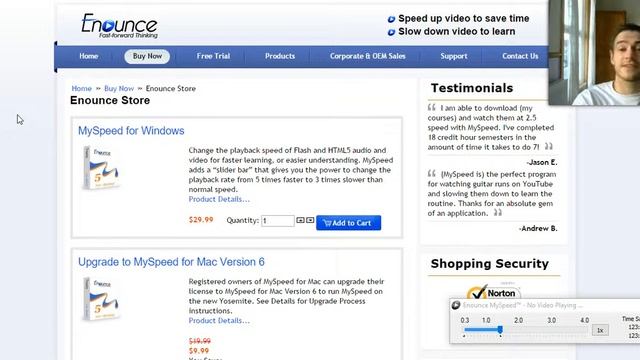Open Product Details for MySpeed for Windows

click(x=219, y=199)
